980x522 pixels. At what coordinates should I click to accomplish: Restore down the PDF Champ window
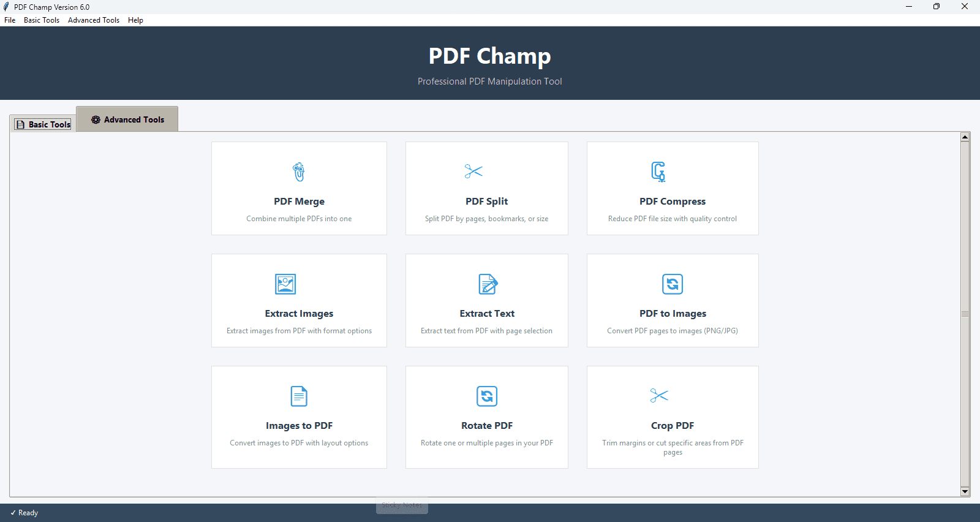[937, 7]
